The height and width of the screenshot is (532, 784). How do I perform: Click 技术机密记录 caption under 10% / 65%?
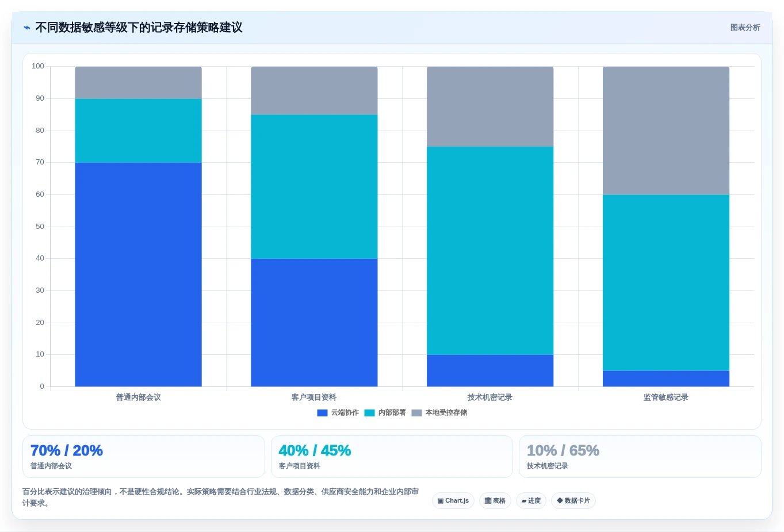(x=548, y=466)
